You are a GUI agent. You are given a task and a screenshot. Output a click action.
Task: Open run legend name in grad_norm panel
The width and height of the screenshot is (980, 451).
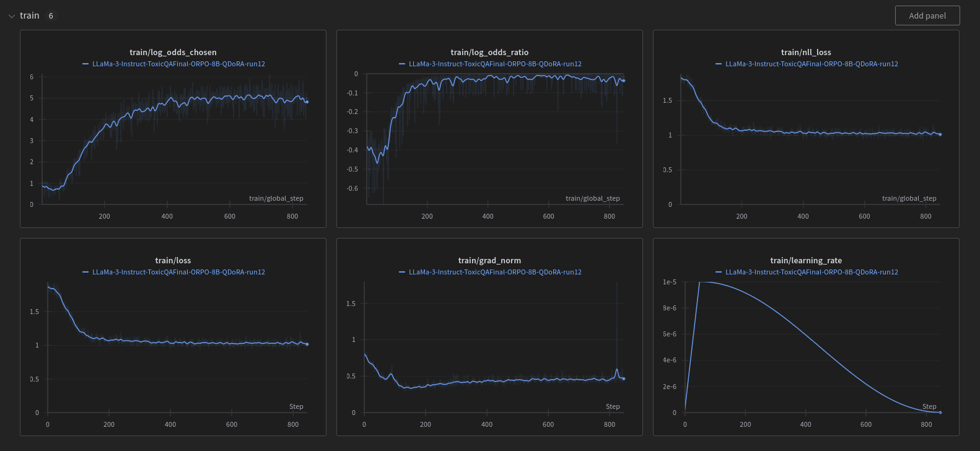pyautogui.click(x=495, y=272)
